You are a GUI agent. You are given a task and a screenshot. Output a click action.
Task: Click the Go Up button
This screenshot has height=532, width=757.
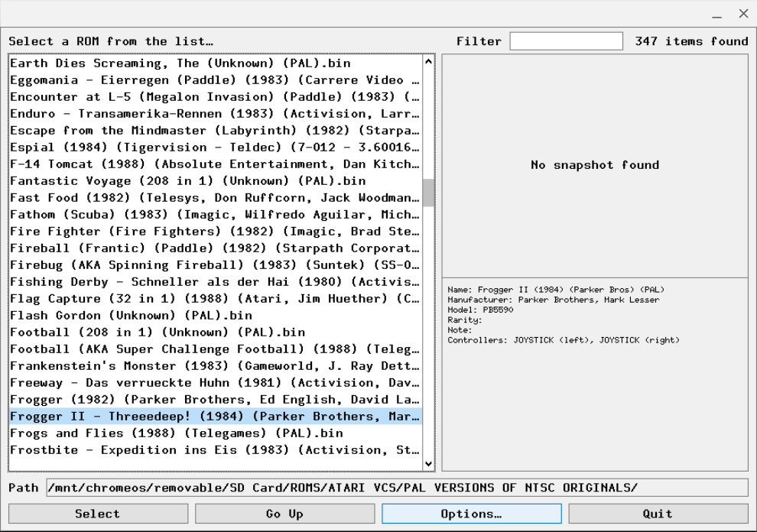pyautogui.click(x=285, y=514)
